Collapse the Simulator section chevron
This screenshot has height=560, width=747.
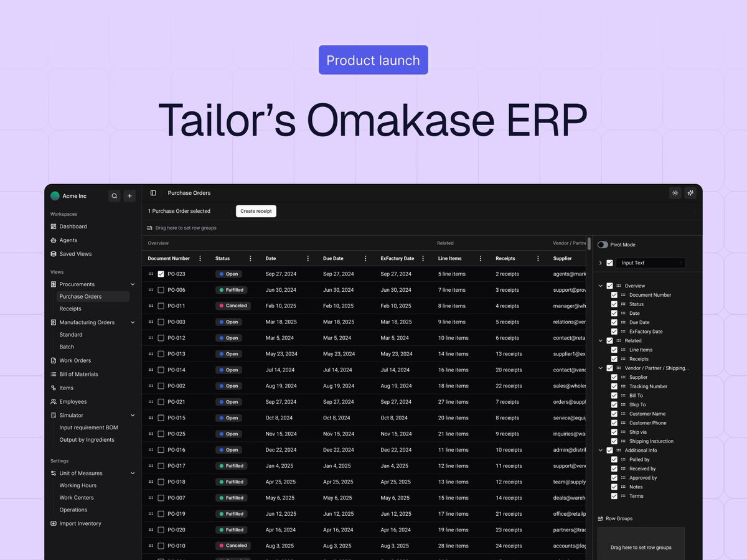tap(133, 415)
